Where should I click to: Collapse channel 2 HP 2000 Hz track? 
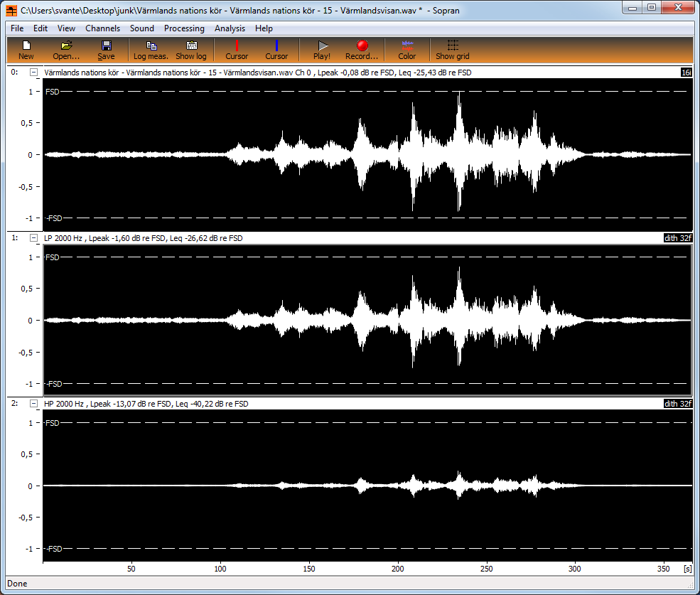[33, 403]
